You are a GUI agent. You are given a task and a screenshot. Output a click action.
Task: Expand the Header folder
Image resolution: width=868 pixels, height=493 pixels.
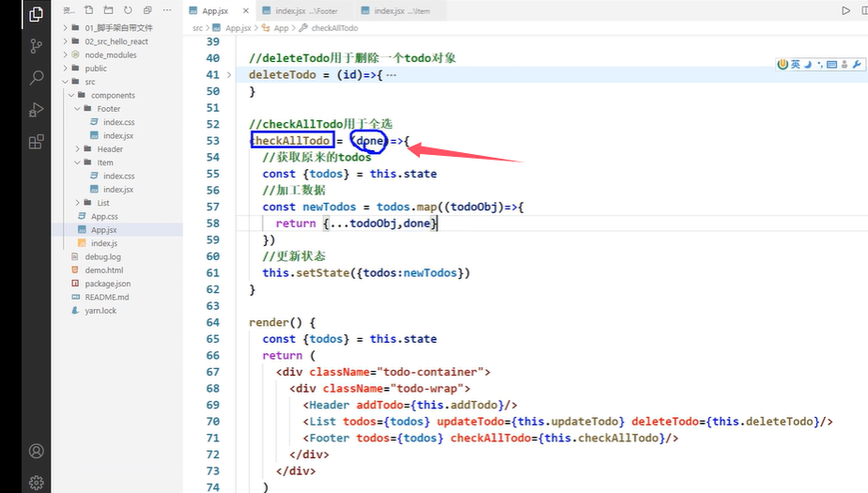pos(110,149)
